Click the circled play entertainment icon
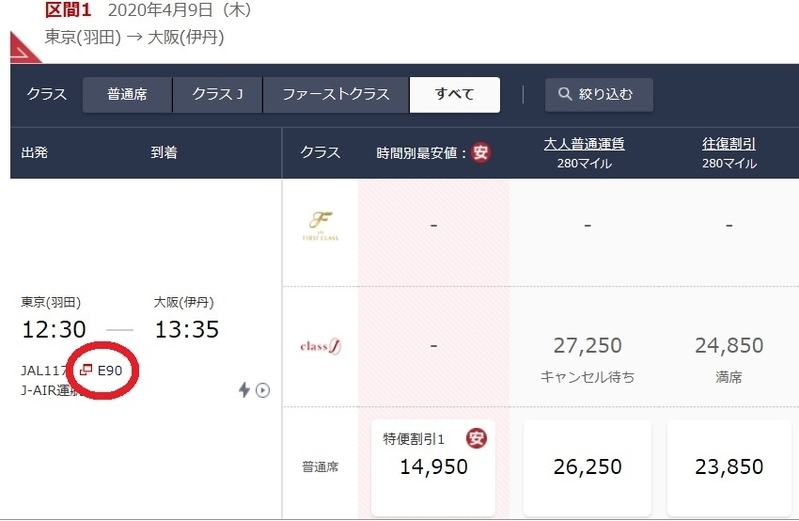This screenshot has width=799, height=521. coord(263,390)
